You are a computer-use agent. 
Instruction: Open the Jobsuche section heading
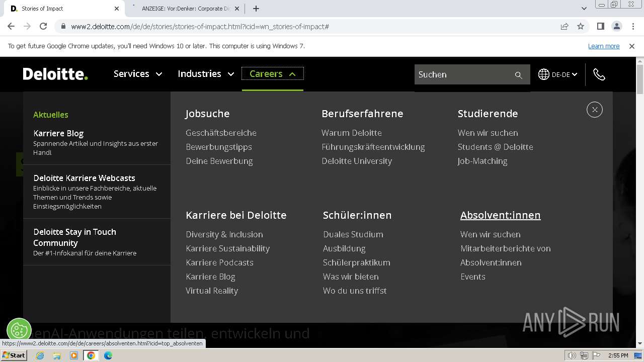(x=208, y=114)
